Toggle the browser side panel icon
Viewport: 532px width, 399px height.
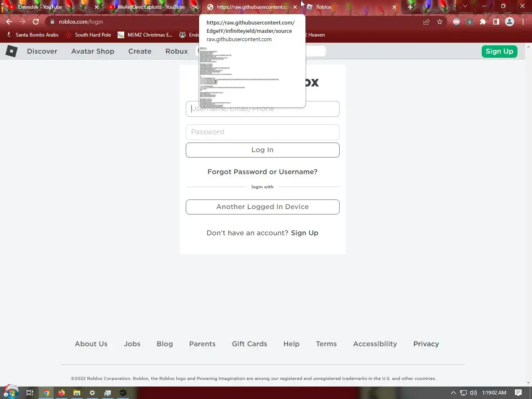tap(496, 22)
